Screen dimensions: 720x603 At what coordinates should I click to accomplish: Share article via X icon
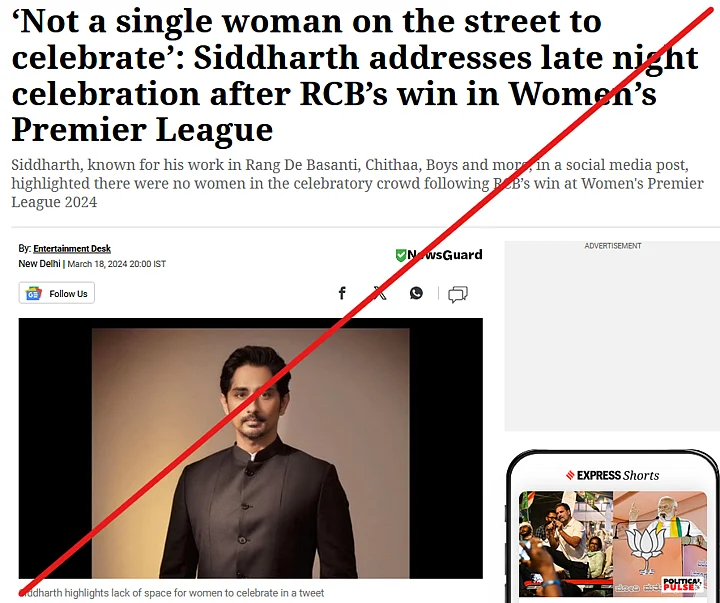(x=379, y=293)
